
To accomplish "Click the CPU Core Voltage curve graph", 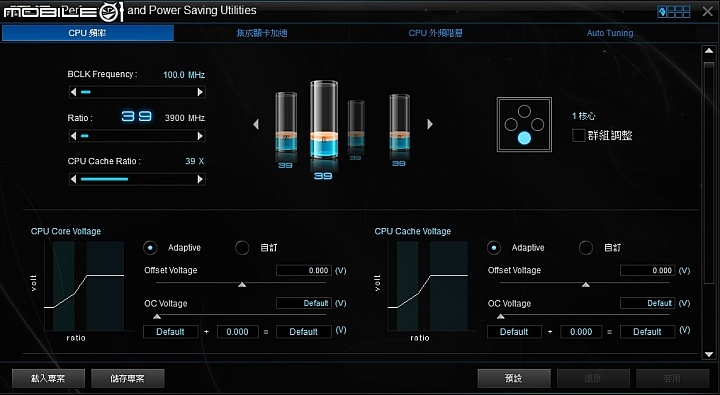I will click(x=84, y=286).
